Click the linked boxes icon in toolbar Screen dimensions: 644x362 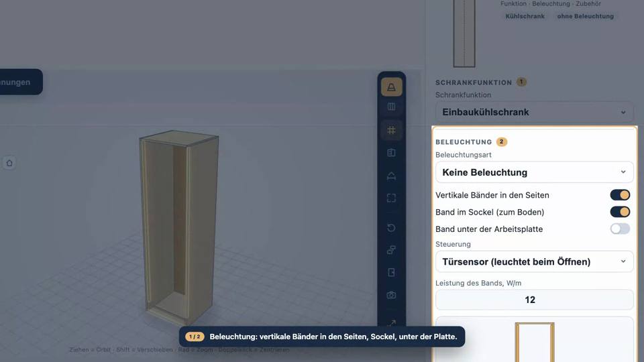click(391, 250)
